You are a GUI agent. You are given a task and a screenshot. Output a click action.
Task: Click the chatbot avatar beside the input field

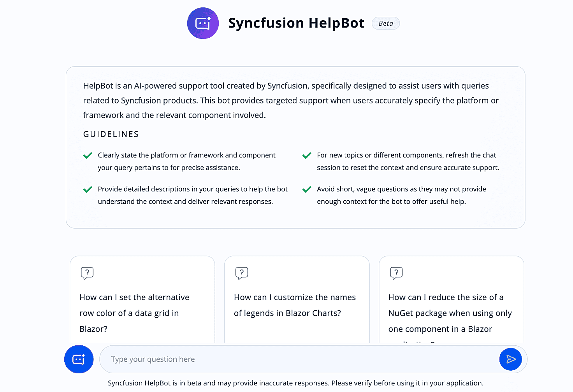pos(79,359)
